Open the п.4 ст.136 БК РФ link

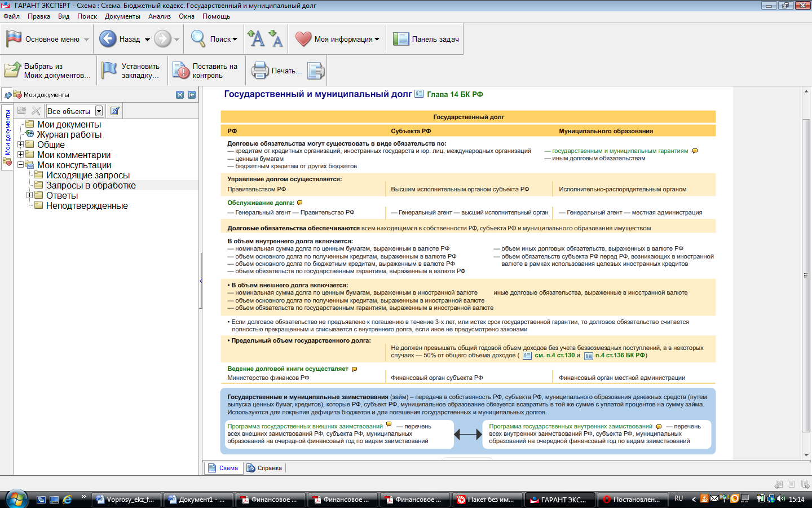coord(620,355)
